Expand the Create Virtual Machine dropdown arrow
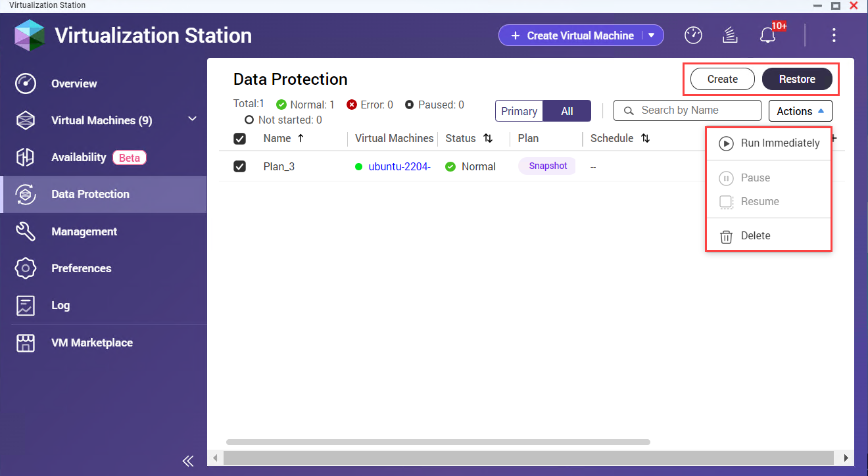 tap(652, 36)
